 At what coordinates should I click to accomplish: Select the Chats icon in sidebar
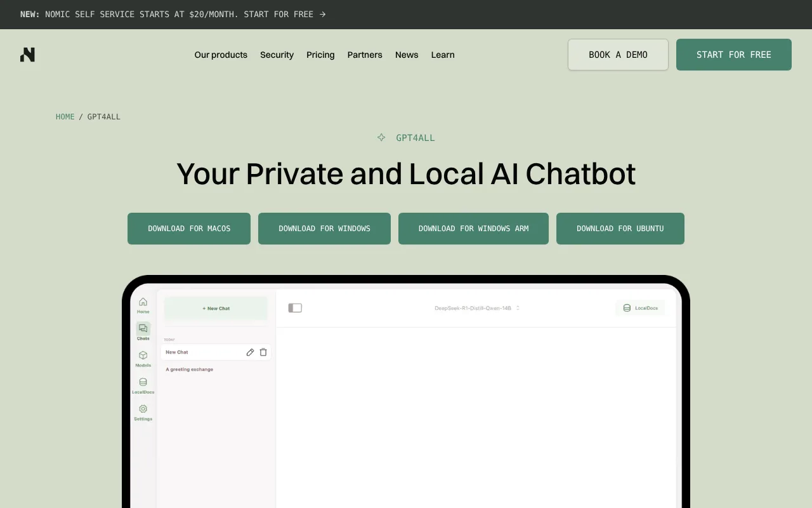(x=143, y=328)
